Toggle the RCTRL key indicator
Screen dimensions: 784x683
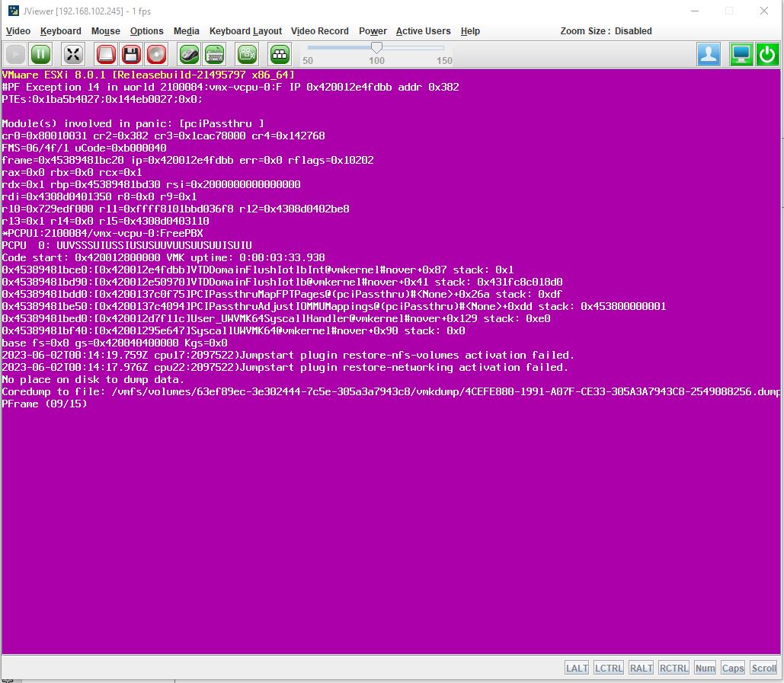[674, 668]
